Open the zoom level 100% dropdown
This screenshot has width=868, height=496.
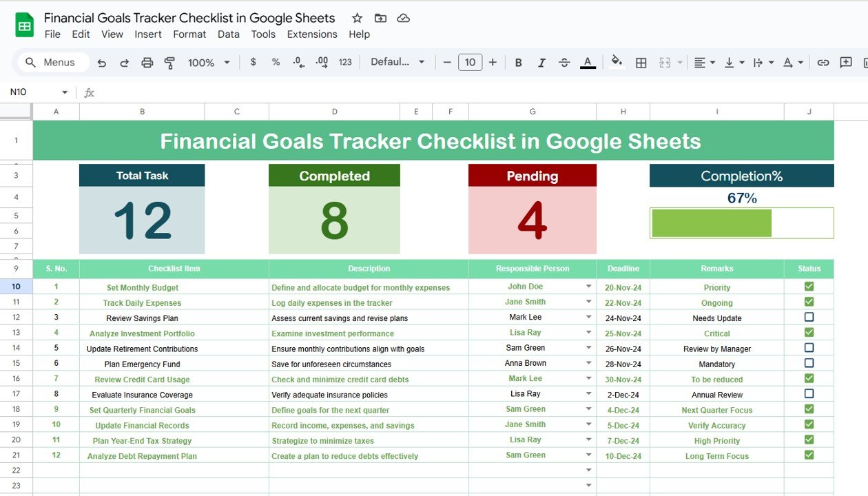209,63
